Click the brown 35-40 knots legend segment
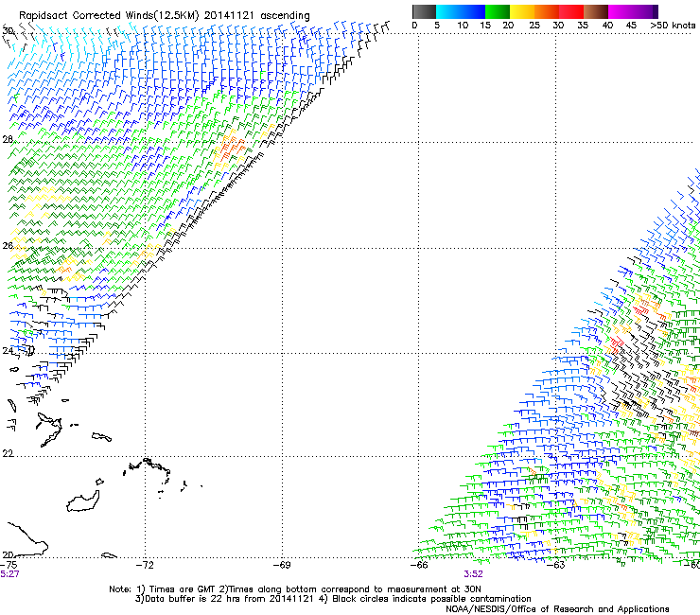The width and height of the screenshot is (700, 615). click(x=596, y=11)
